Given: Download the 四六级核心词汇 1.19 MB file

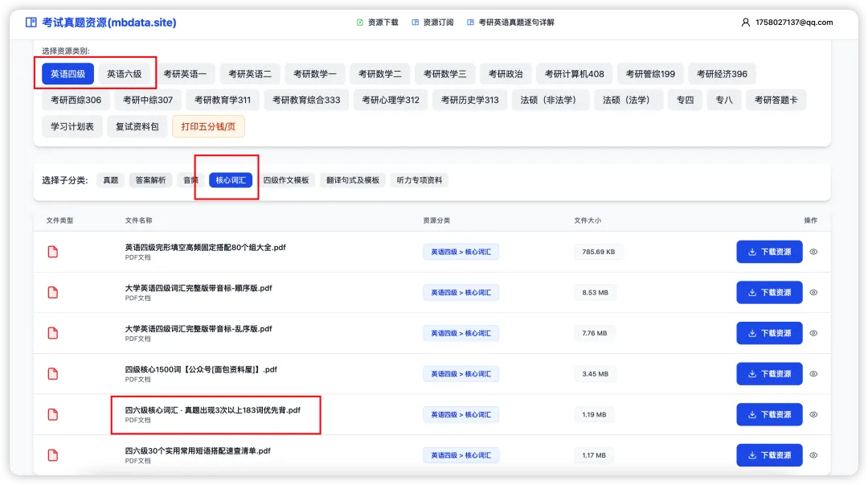Looking at the screenshot, I should point(769,414).
